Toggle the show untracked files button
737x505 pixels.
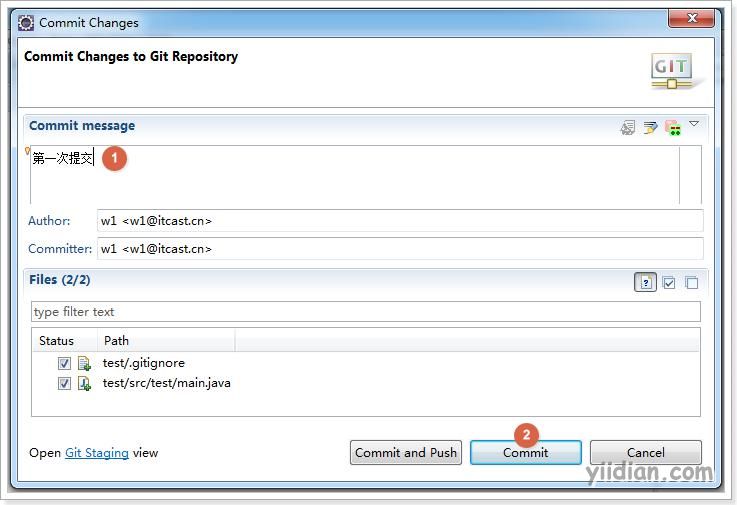645,283
